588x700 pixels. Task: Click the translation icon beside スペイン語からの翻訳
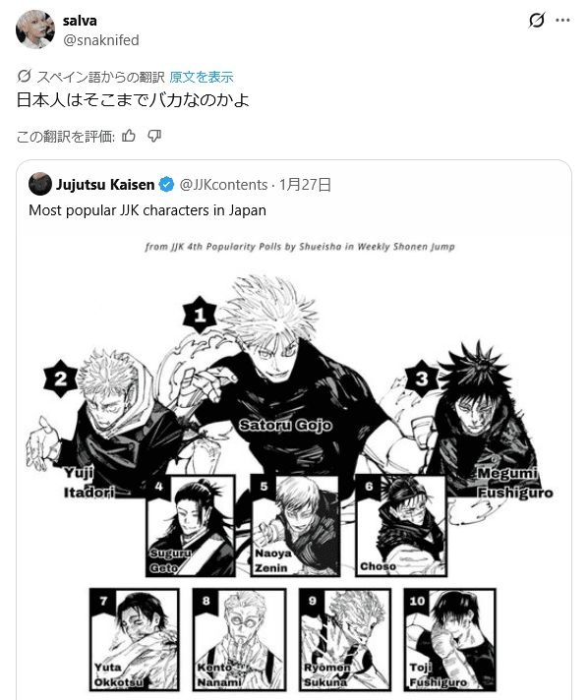pyautogui.click(x=25, y=77)
